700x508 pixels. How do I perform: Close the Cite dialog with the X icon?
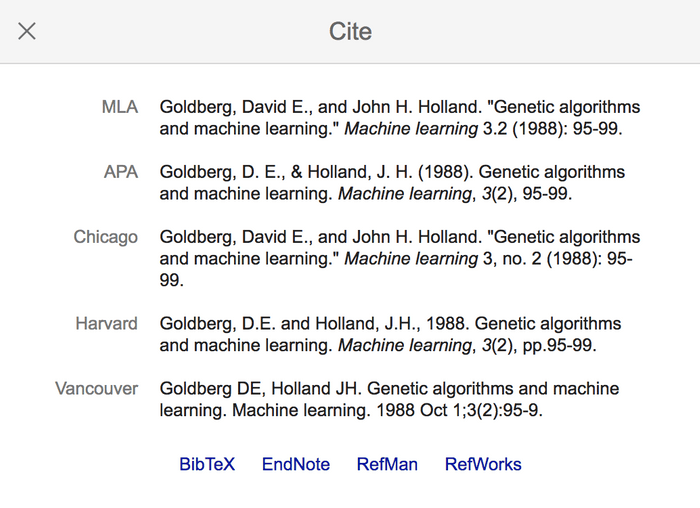[x=27, y=31]
